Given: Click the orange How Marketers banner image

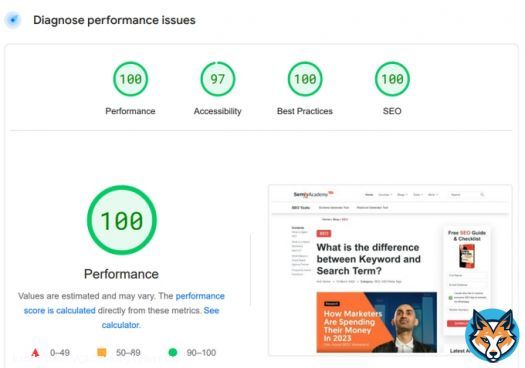Looking at the screenshot, I should pyautogui.click(x=377, y=322).
